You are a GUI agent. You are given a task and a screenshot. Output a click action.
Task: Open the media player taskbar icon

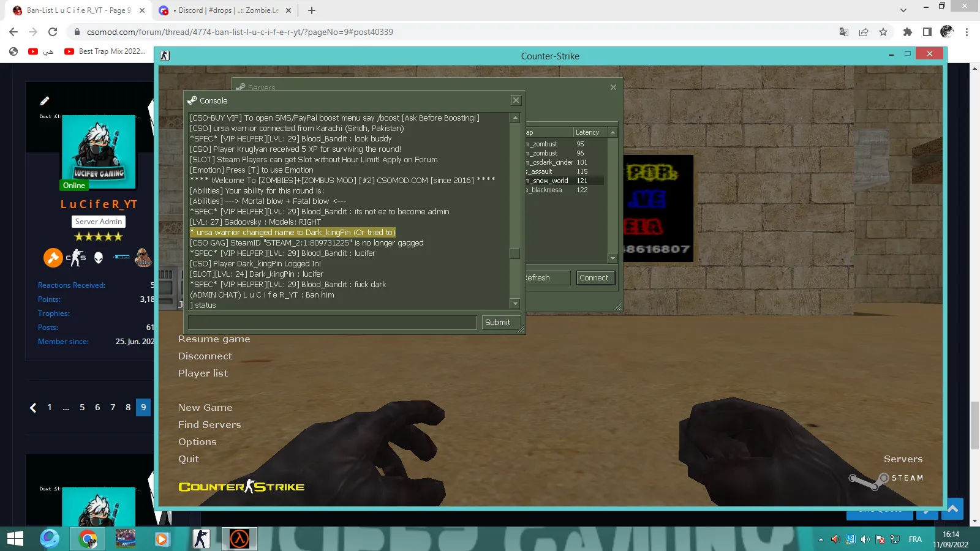(x=162, y=539)
